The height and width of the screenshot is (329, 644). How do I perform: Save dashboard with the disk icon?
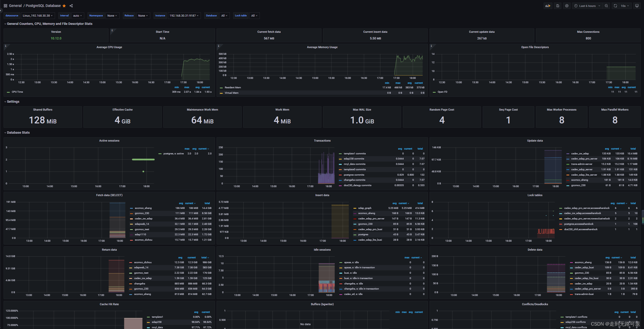[x=557, y=6]
